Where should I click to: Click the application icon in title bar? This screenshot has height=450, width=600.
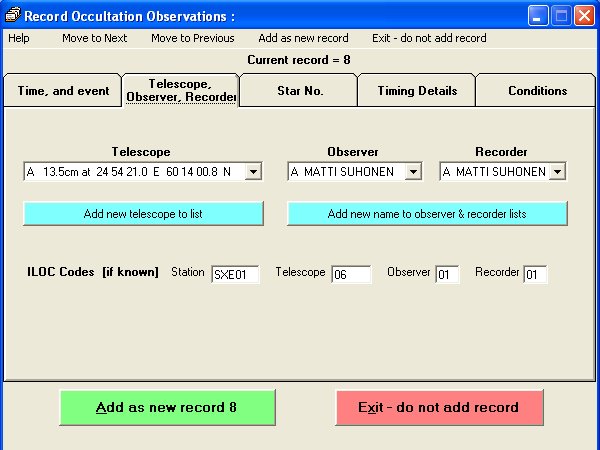pyautogui.click(x=12, y=16)
